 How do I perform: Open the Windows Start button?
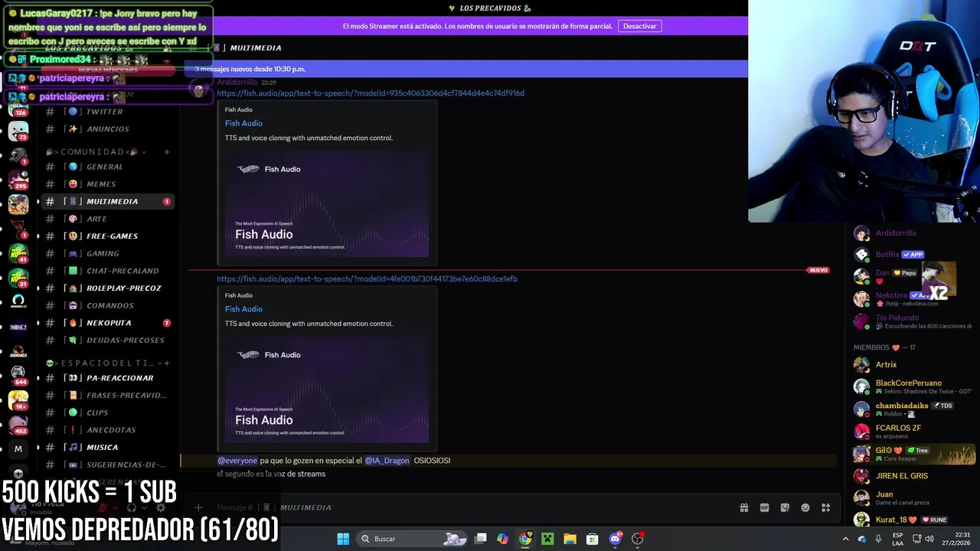(343, 539)
